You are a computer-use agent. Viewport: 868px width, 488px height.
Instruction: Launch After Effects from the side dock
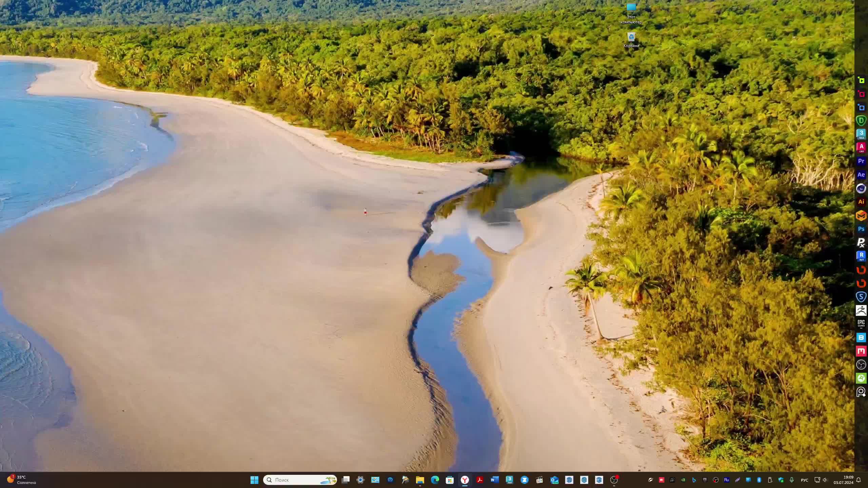pyautogui.click(x=861, y=175)
